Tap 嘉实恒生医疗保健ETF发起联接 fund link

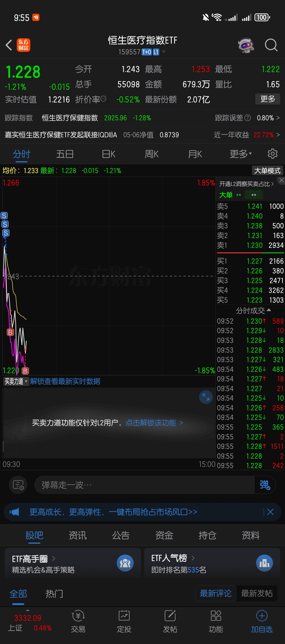pos(61,135)
